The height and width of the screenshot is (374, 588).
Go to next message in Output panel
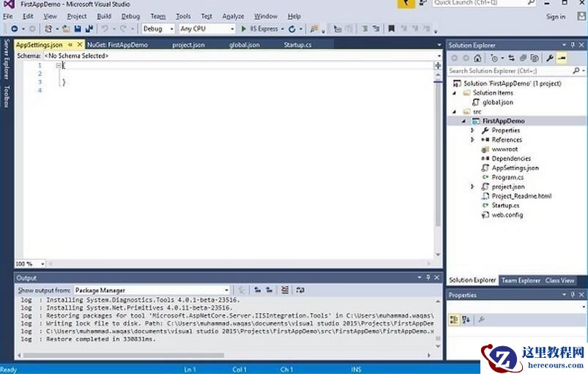click(269, 290)
